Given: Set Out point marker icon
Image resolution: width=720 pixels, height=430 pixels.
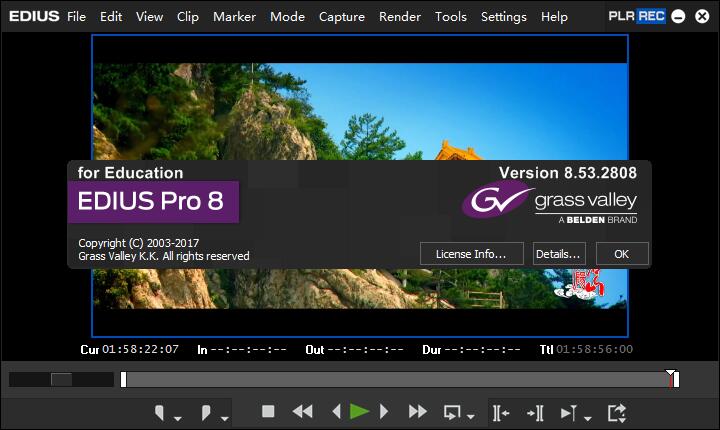Looking at the screenshot, I should pyautogui.click(x=206, y=412).
